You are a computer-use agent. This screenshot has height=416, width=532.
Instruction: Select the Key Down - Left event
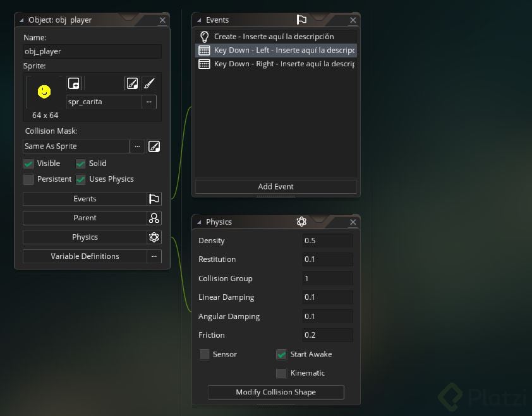pos(276,50)
